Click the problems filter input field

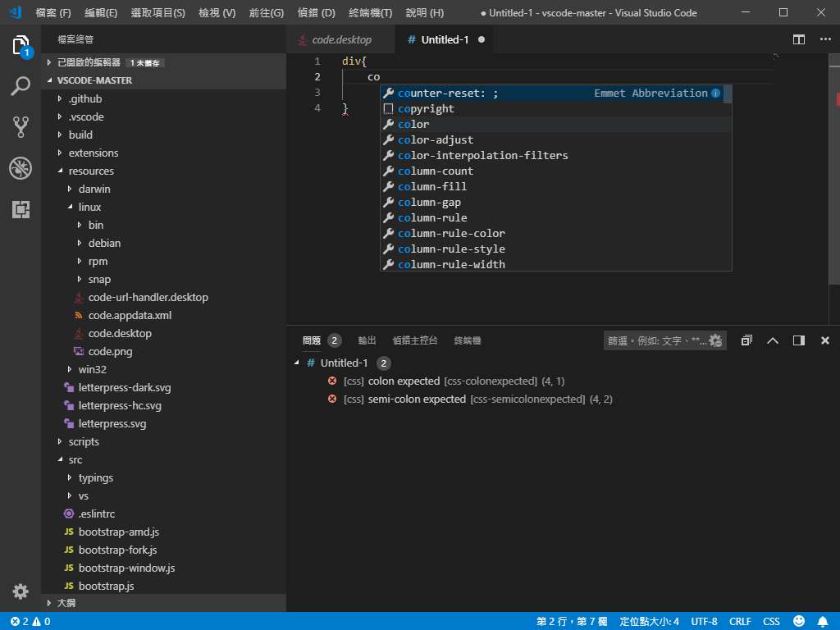click(x=656, y=340)
